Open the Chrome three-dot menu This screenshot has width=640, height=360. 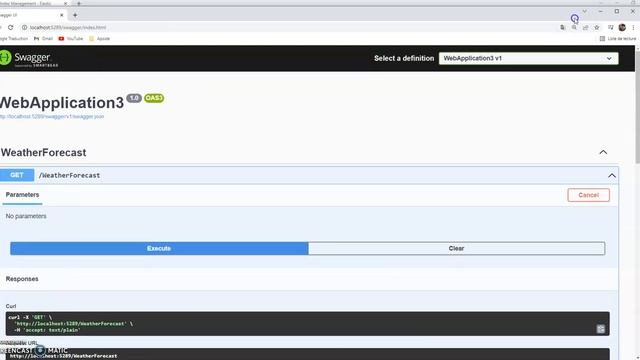click(x=633, y=27)
